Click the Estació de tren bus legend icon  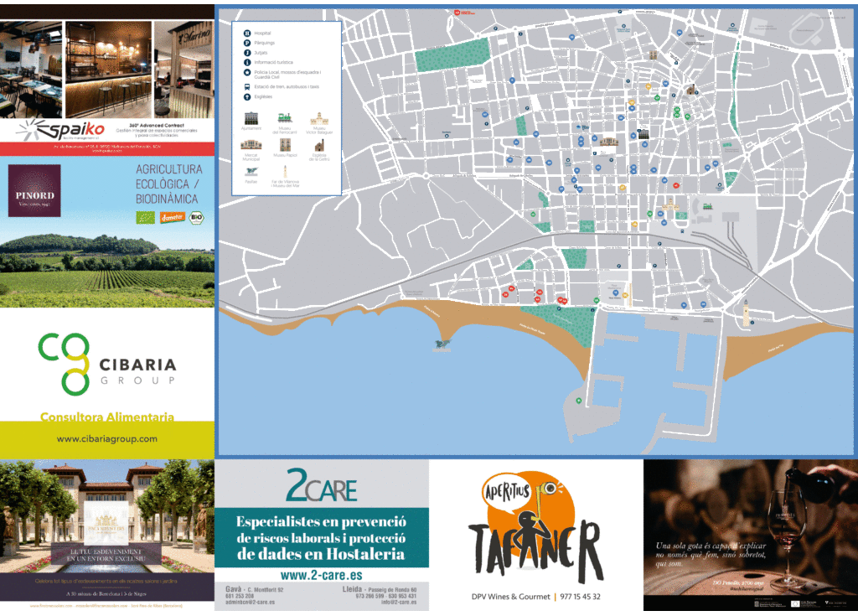[x=247, y=86]
